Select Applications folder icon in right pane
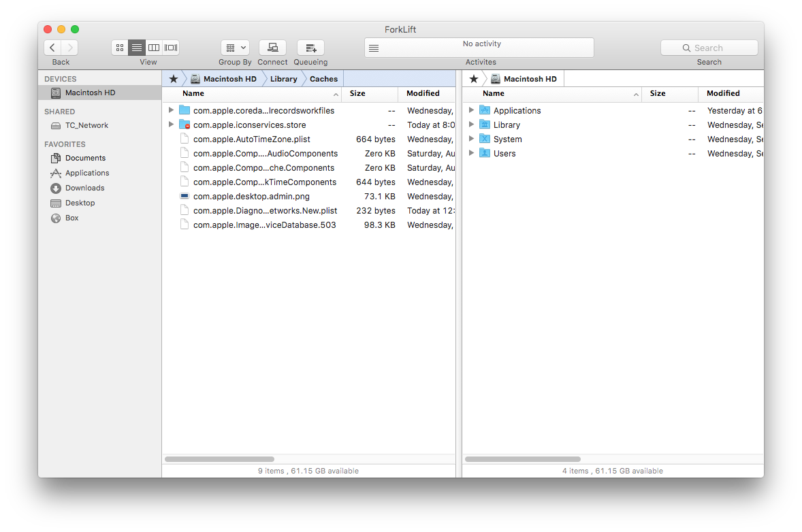 click(x=485, y=110)
